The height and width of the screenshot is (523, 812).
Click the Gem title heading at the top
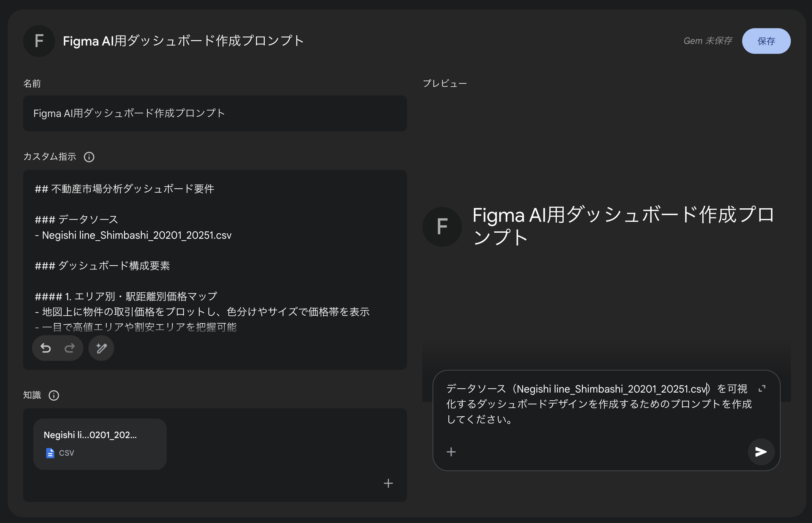tap(183, 40)
